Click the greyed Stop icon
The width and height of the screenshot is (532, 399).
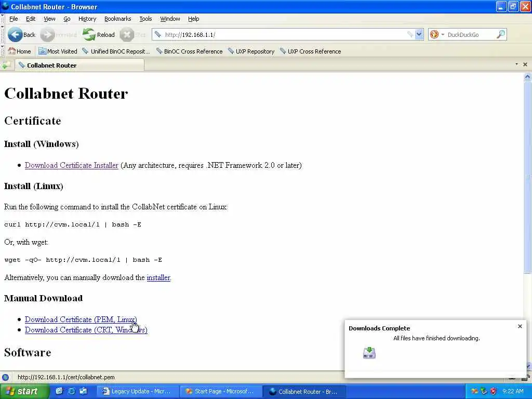point(127,35)
